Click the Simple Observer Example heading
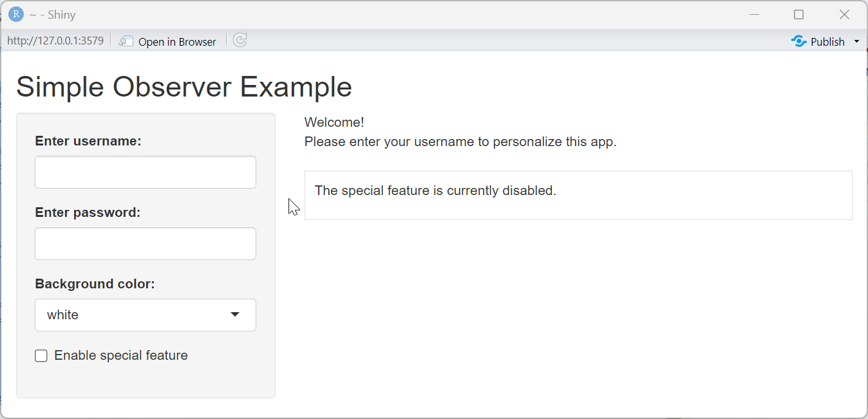 pyautogui.click(x=184, y=87)
